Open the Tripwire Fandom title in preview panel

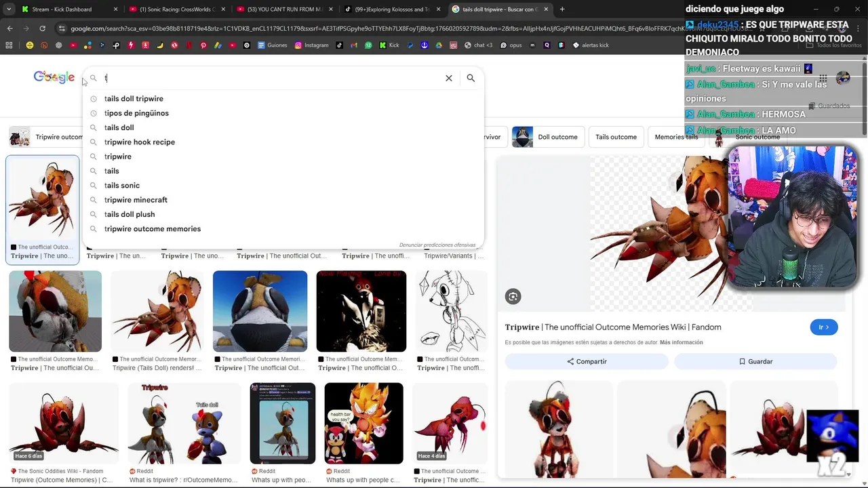pyautogui.click(x=613, y=327)
